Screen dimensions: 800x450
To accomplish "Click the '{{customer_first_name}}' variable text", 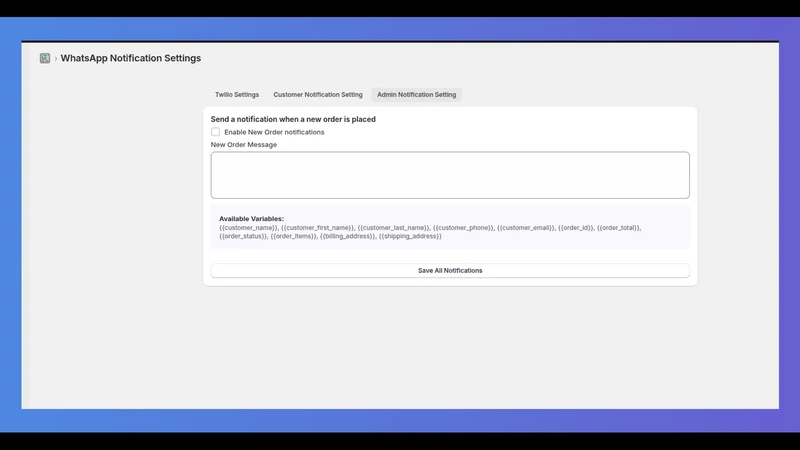I will [317, 228].
